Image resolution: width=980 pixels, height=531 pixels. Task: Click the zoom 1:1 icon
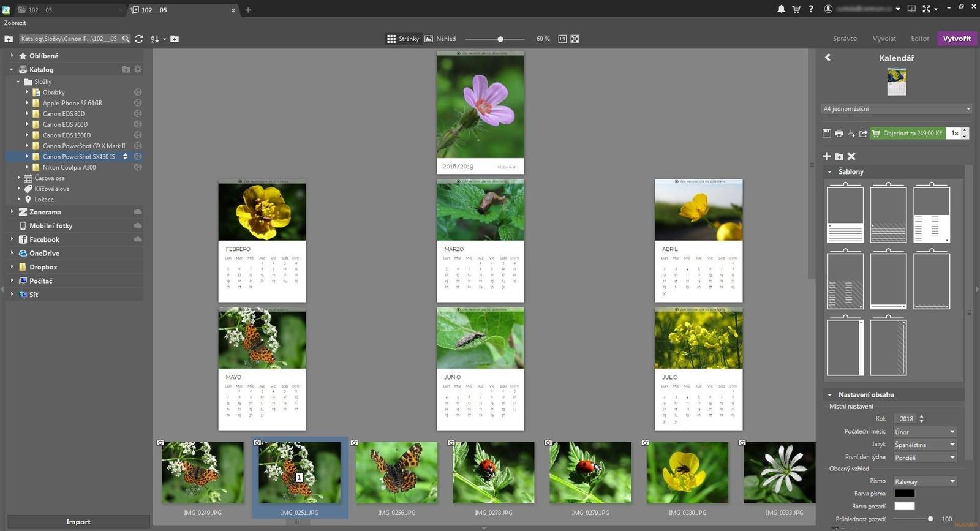point(562,39)
